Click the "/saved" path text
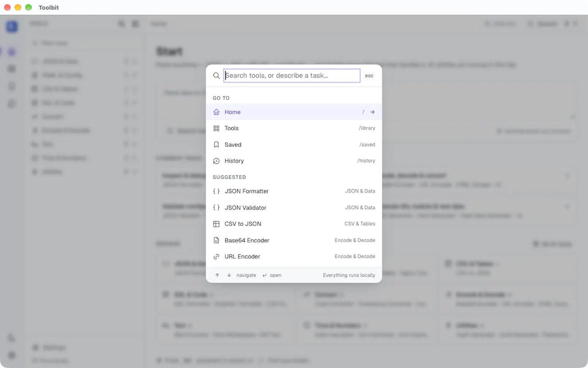The height and width of the screenshot is (368, 588). pos(367,145)
